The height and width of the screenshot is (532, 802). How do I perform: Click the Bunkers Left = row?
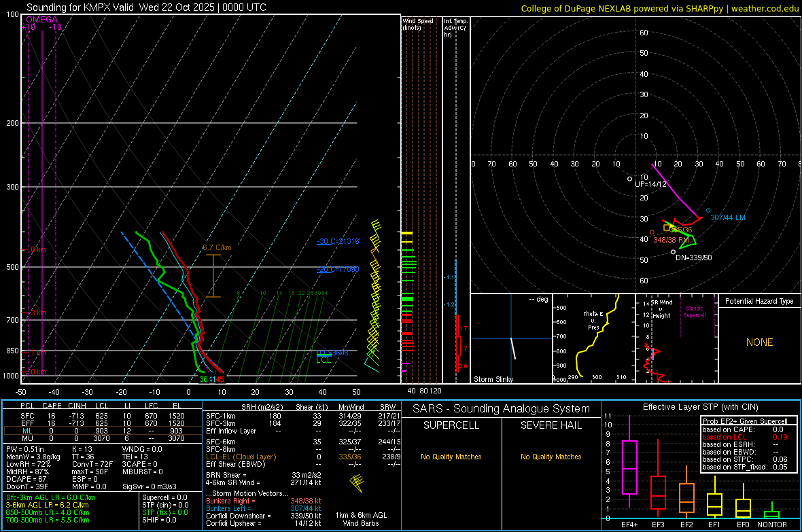point(264,508)
